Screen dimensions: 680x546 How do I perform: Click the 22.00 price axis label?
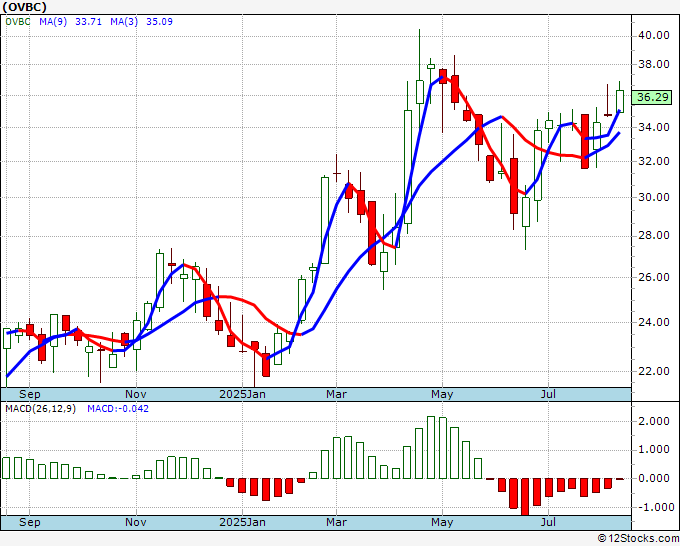click(x=654, y=371)
